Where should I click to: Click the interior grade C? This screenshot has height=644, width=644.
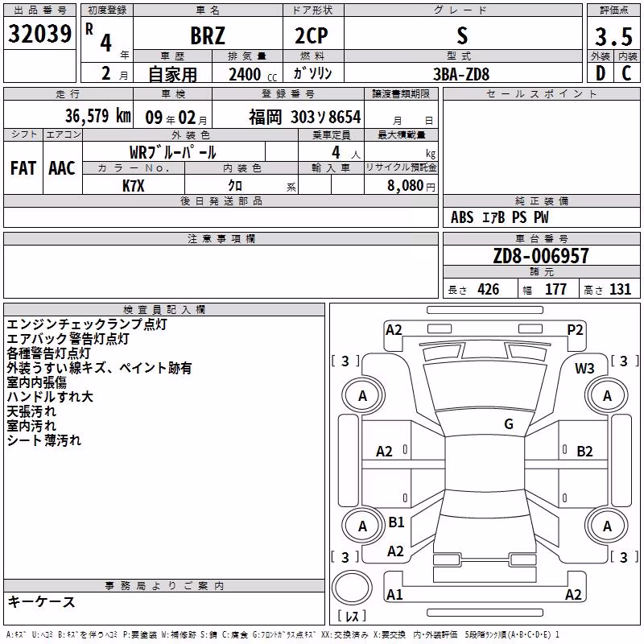click(x=626, y=73)
